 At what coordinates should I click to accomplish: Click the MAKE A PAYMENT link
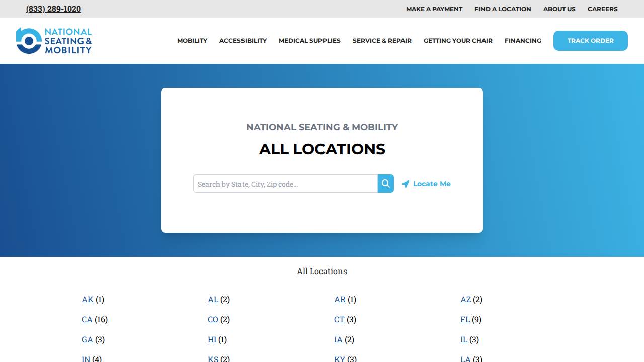pos(434,9)
